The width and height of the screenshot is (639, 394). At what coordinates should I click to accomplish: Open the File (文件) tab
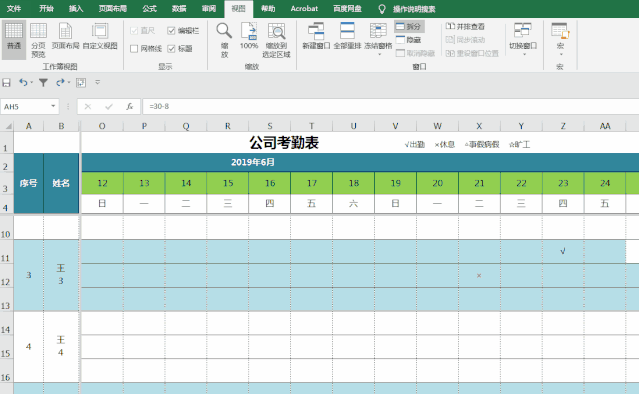point(14,9)
